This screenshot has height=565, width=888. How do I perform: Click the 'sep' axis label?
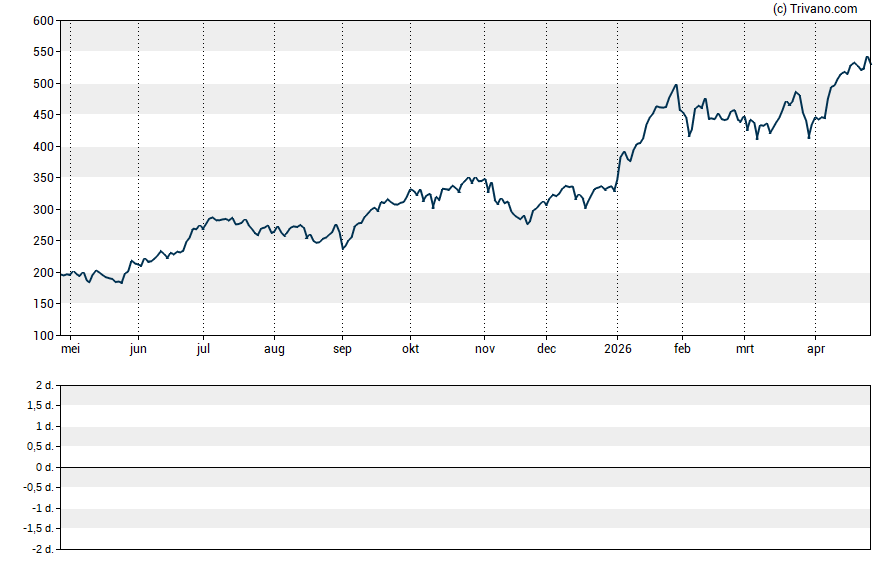(342, 349)
